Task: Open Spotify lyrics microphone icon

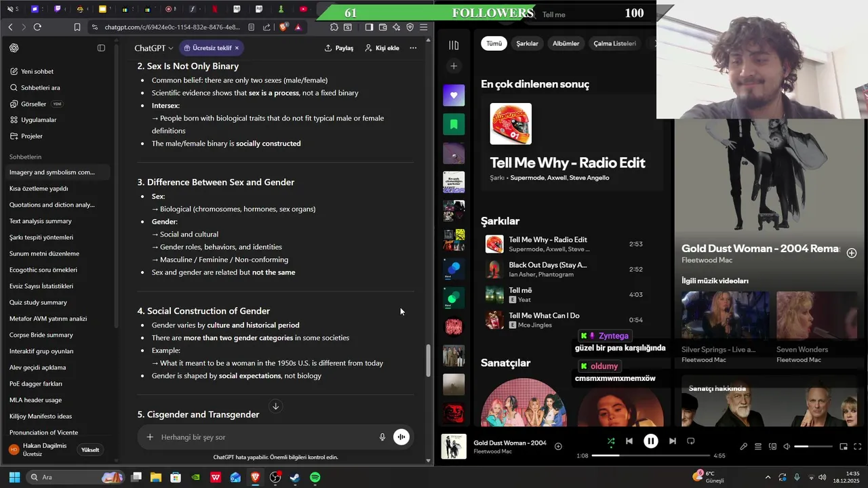Action: (743, 447)
